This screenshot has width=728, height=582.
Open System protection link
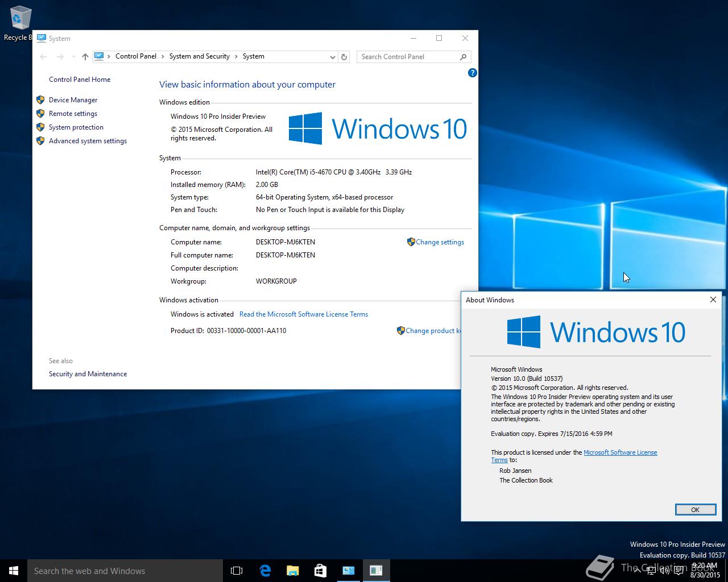coord(76,127)
